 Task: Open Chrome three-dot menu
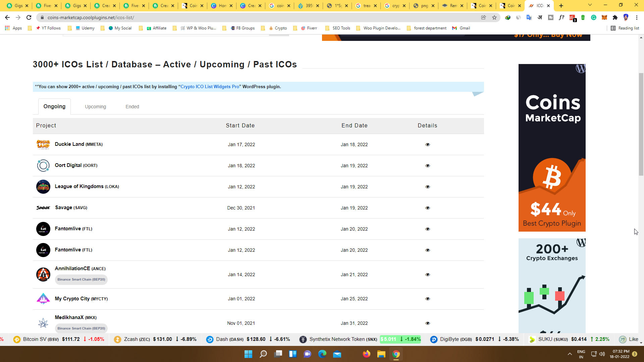(637, 17)
